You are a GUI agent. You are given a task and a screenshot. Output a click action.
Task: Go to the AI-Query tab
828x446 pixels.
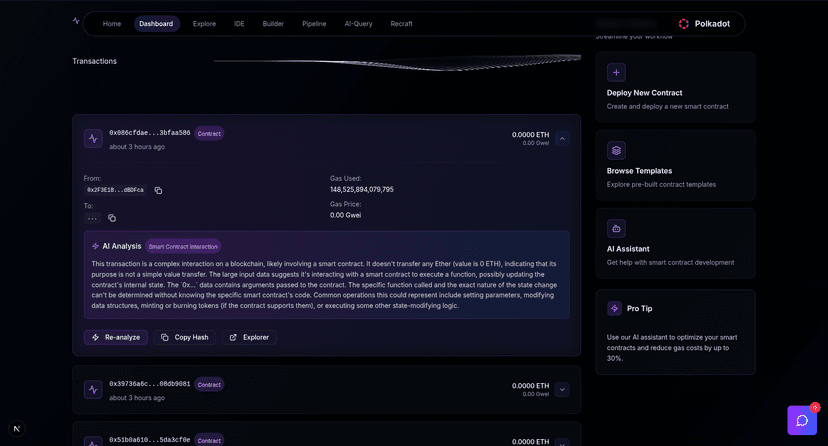(x=358, y=24)
